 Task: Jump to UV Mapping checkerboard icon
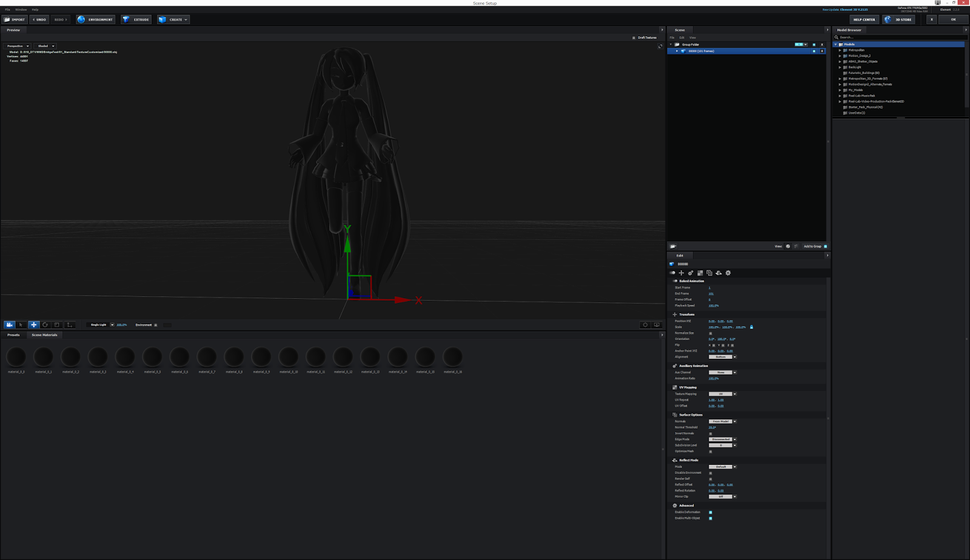click(700, 273)
